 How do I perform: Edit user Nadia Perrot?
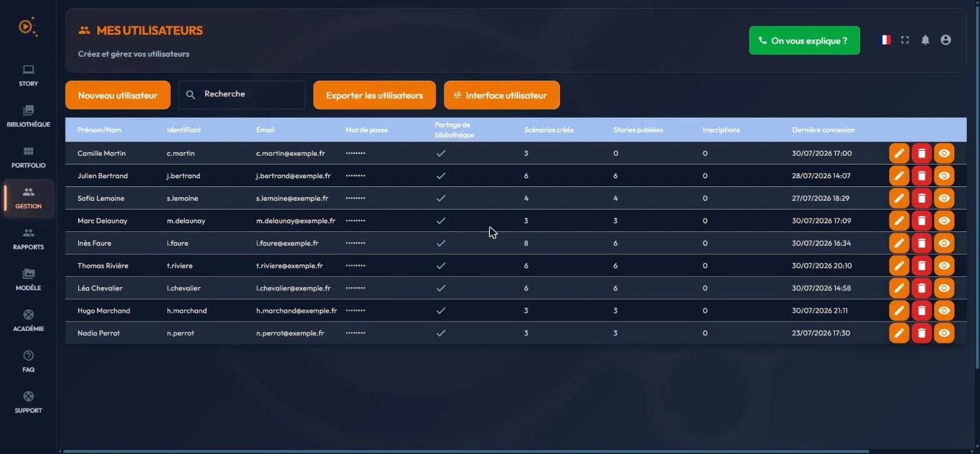(899, 333)
